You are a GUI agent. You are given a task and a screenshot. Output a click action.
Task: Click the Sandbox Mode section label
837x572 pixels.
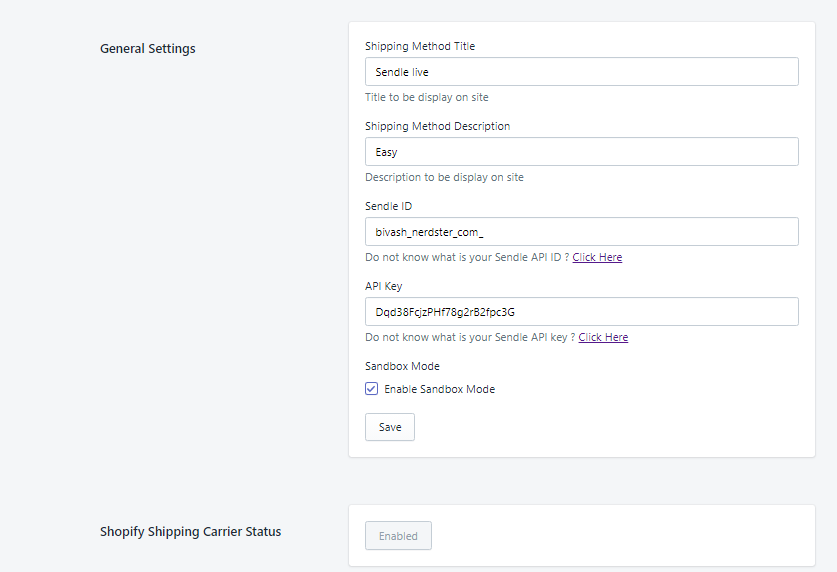tap(402, 367)
